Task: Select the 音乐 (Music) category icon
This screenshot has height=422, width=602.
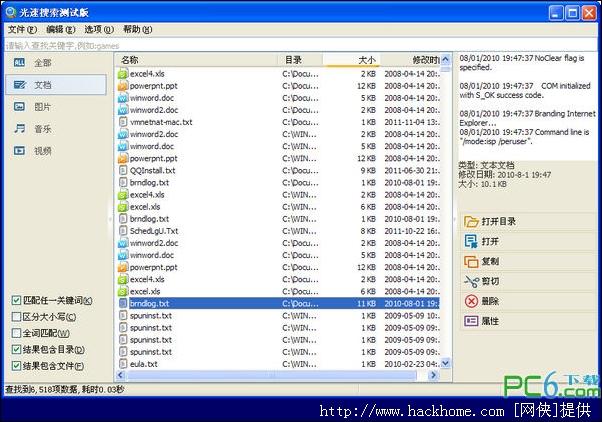Action: click(19, 129)
